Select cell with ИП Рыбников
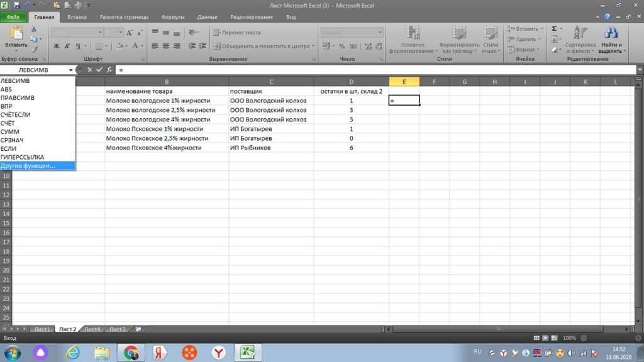Screen dimensions: 644x362 coord(271,148)
